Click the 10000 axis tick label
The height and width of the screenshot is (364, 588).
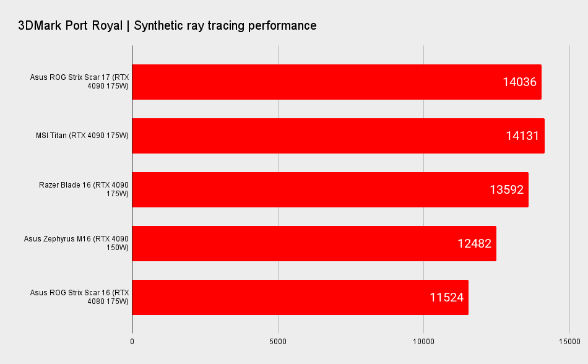pos(424,342)
